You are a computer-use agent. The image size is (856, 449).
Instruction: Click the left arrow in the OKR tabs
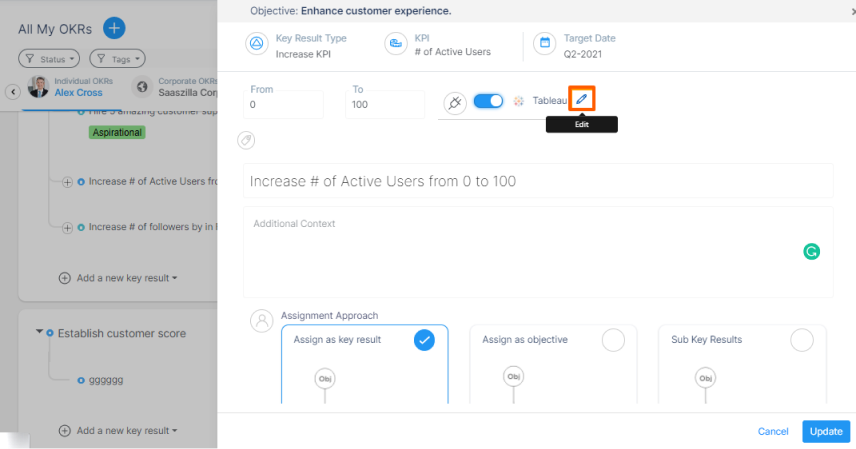(x=13, y=92)
